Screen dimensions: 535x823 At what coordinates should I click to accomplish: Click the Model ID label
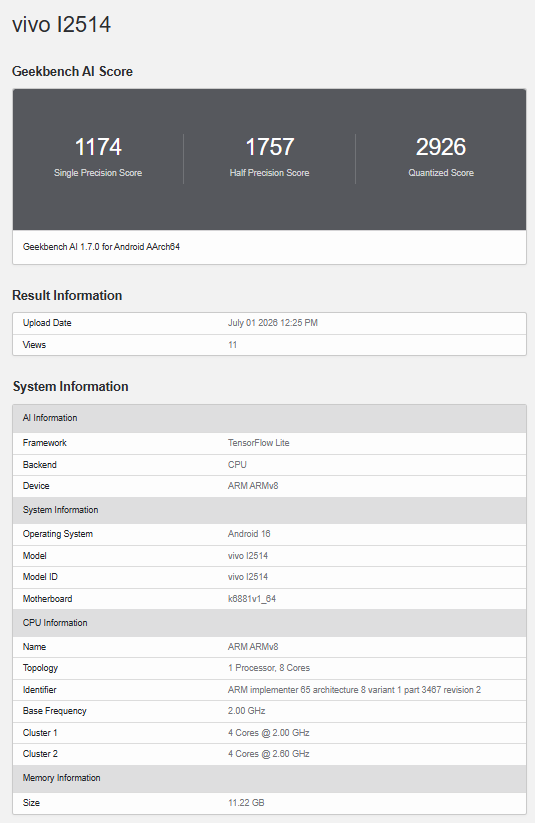[x=40, y=577]
